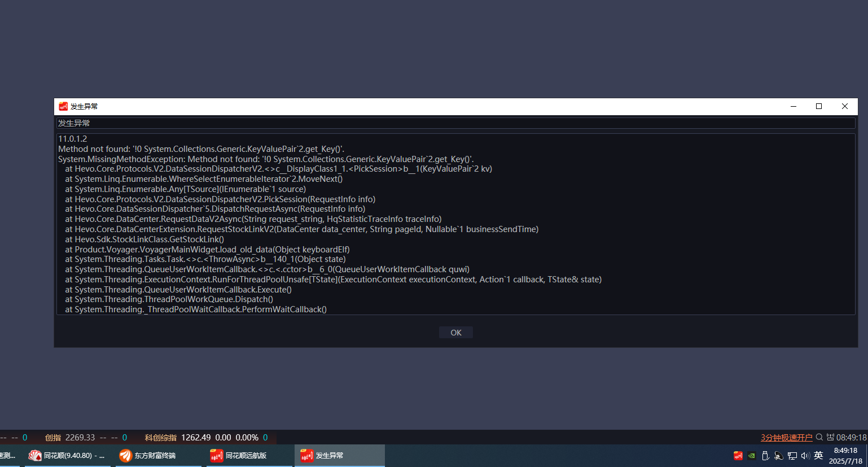Open the taskbar clock showing 2025/7/18
This screenshot has height=467, width=868.
coord(845,456)
